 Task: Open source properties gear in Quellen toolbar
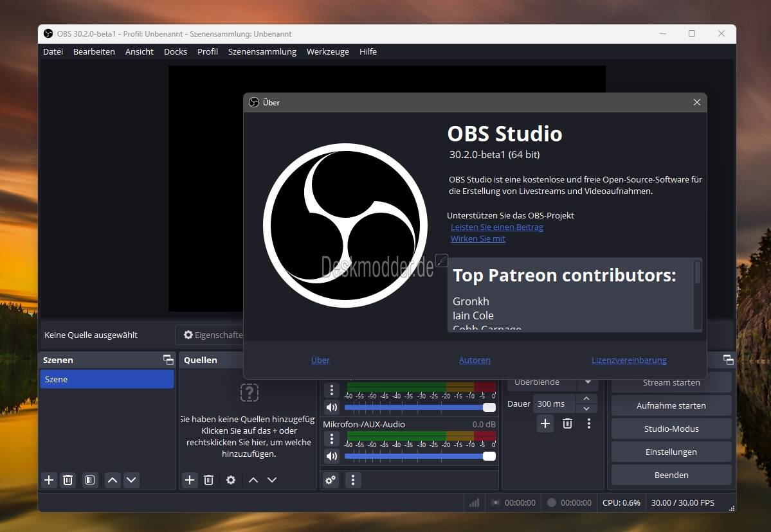pos(231,480)
